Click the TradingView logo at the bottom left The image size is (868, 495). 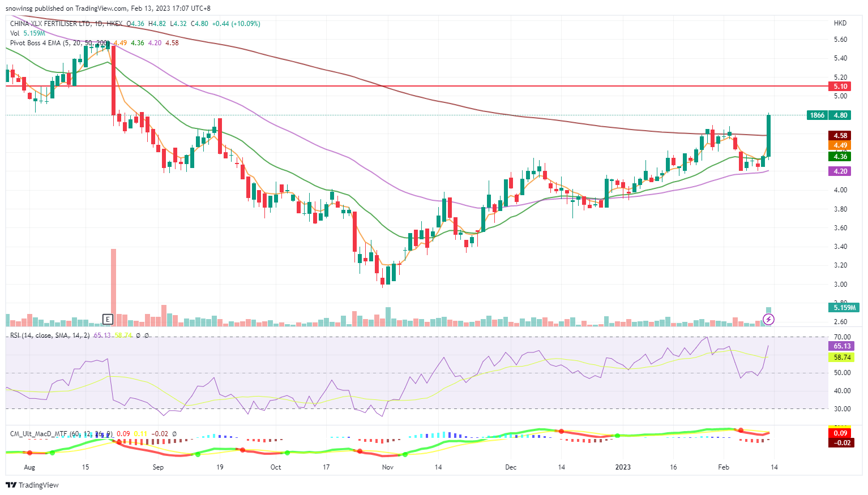point(32,485)
